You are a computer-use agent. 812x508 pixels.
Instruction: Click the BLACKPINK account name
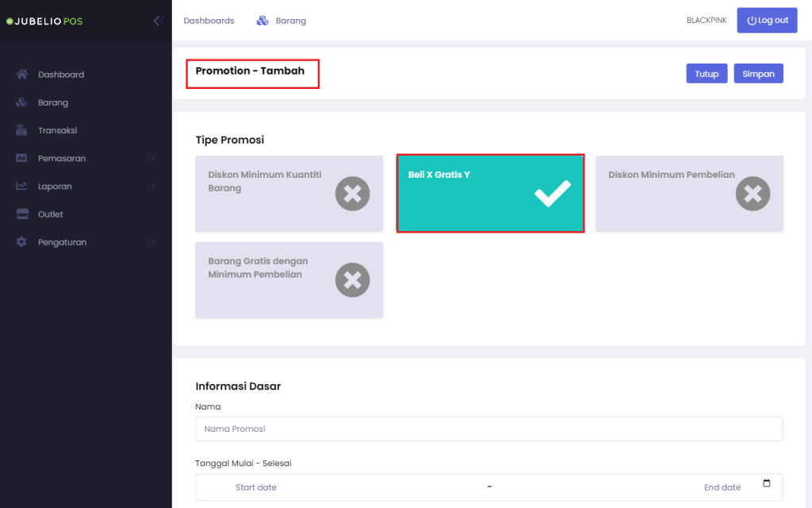[x=707, y=20]
